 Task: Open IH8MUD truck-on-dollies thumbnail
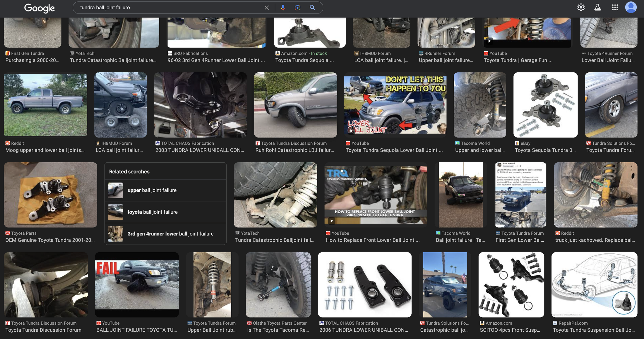[120, 105]
